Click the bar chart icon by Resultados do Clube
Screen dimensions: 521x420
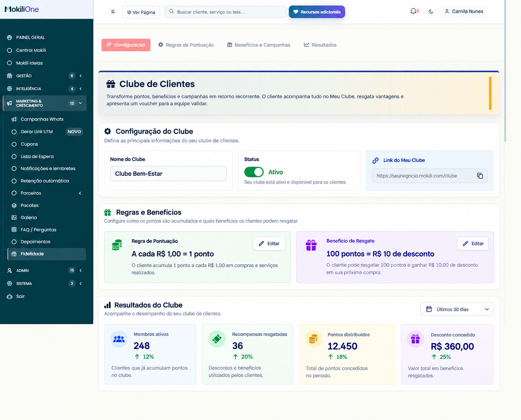coord(107,305)
